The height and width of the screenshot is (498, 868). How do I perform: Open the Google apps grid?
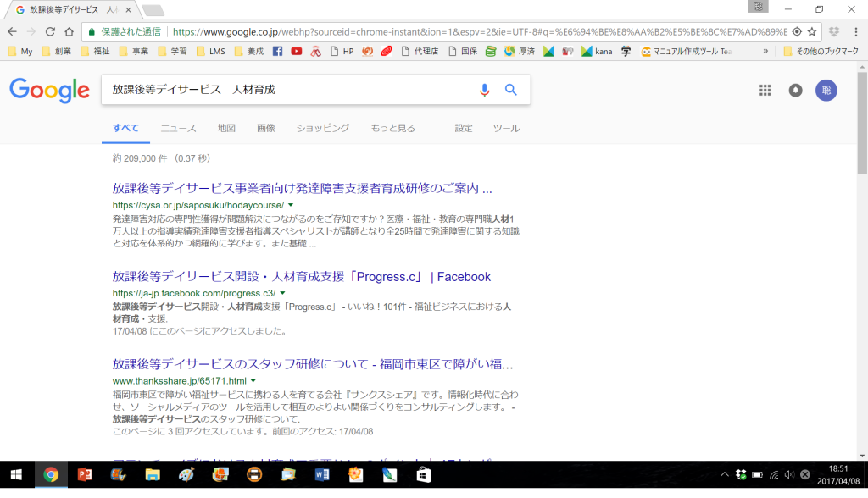pos(765,90)
